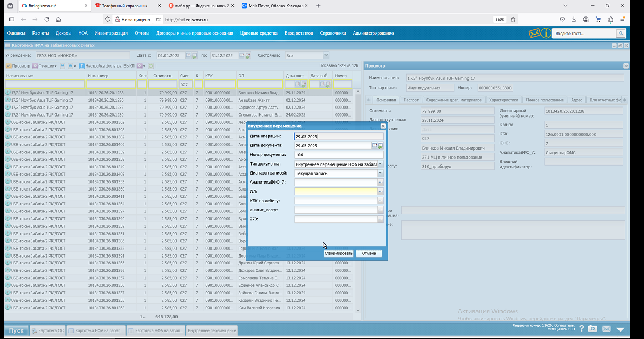The width and height of the screenshot is (644, 339).
Task: Click the Сформировать button
Action: (339, 253)
